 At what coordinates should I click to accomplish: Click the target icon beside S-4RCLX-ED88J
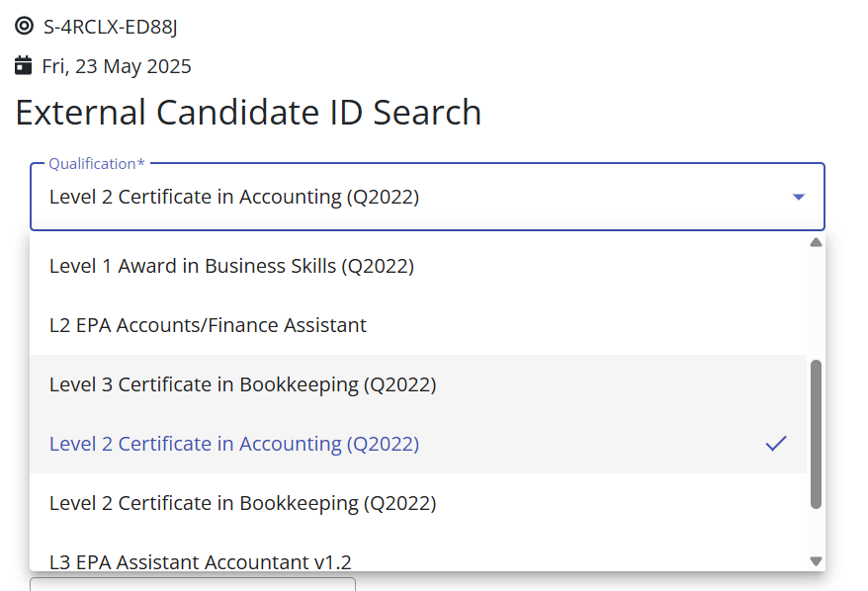[24, 26]
